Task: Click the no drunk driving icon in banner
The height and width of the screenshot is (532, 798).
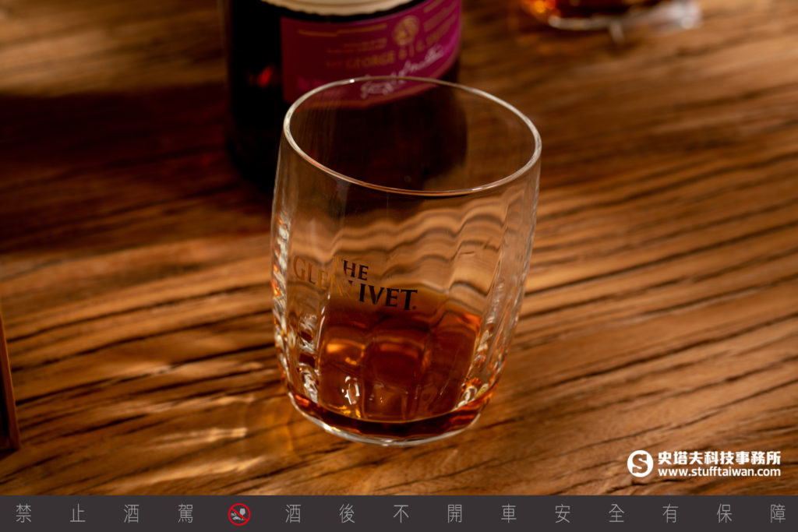Action: pyautogui.click(x=239, y=514)
